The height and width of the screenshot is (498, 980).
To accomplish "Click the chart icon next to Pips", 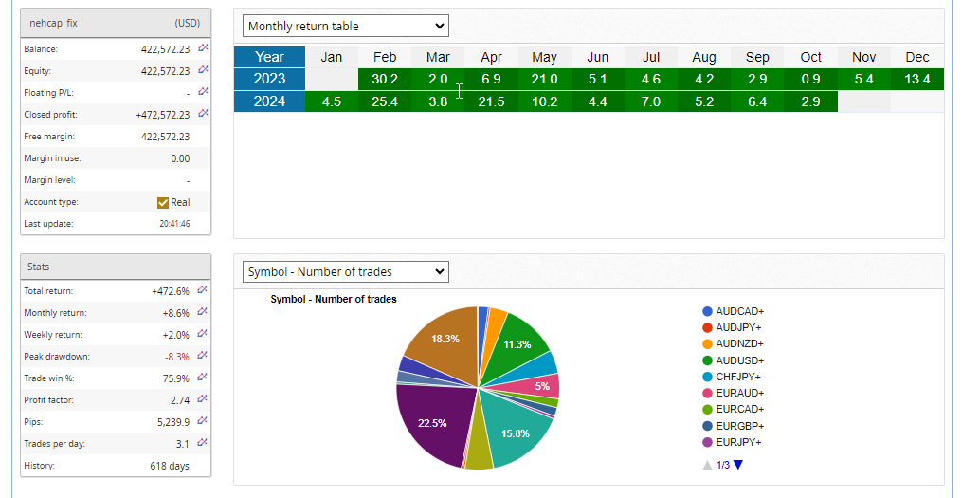I will coord(203,421).
